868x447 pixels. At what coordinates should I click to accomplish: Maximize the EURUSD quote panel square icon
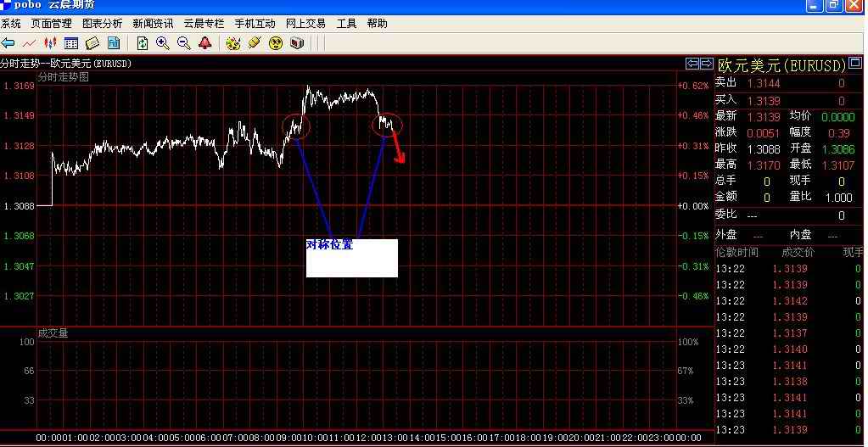coord(855,62)
